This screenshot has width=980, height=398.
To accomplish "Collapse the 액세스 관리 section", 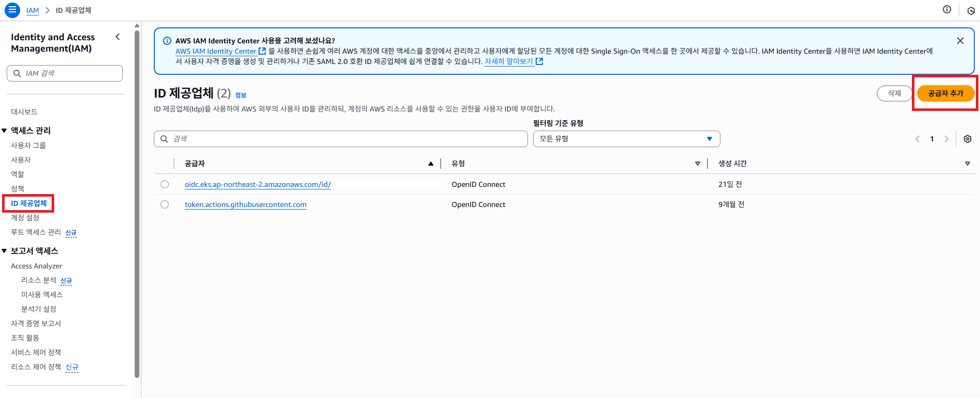I will [4, 131].
